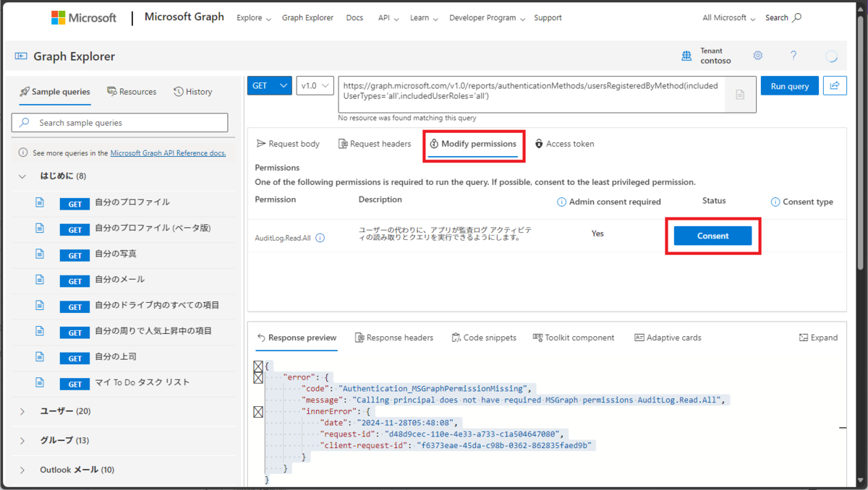Open Microsoft Graph API Reference docs link
868x490 pixels.
click(168, 153)
